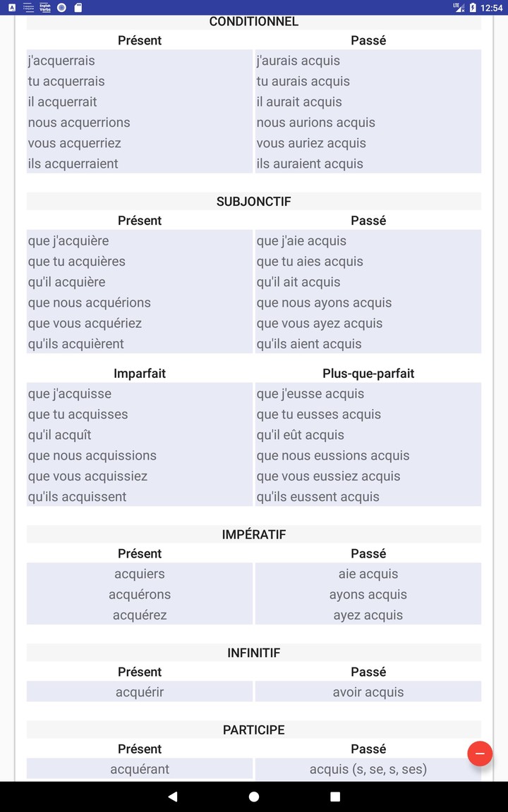This screenshot has width=508, height=812.
Task: Tap the red minus floating action button
Action: (x=480, y=753)
